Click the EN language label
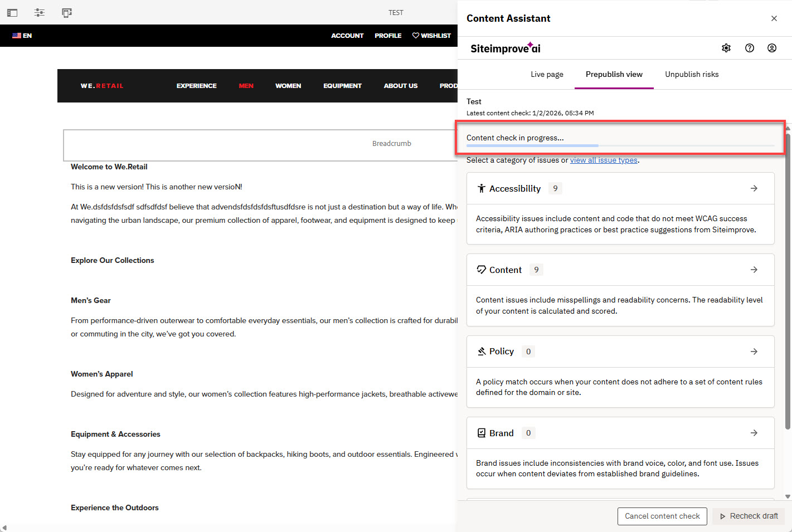The image size is (792, 532). 27,36
